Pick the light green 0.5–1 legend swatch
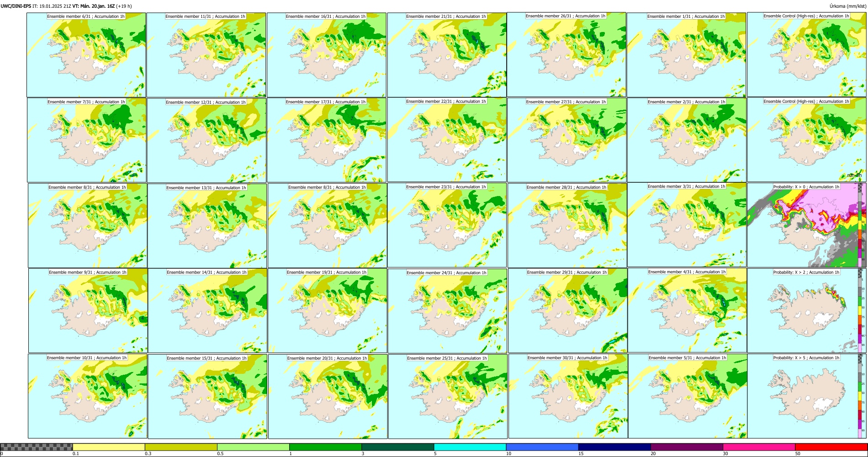Viewport: 868px width, 457px height. click(253, 447)
